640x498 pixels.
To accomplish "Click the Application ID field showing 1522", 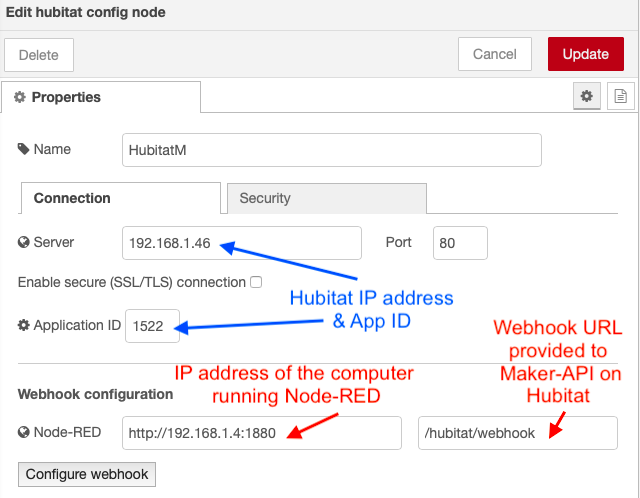I will [152, 326].
